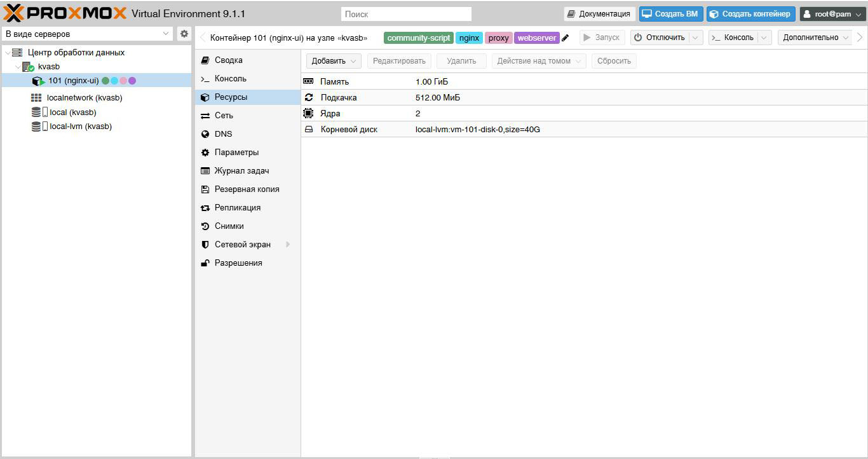Go to Резервная копия backup section

(x=247, y=189)
